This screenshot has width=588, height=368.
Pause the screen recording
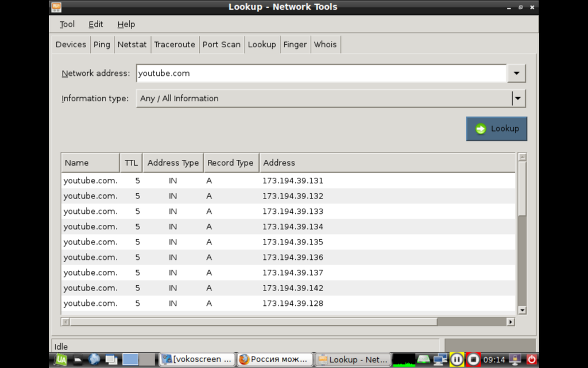pos(457,360)
